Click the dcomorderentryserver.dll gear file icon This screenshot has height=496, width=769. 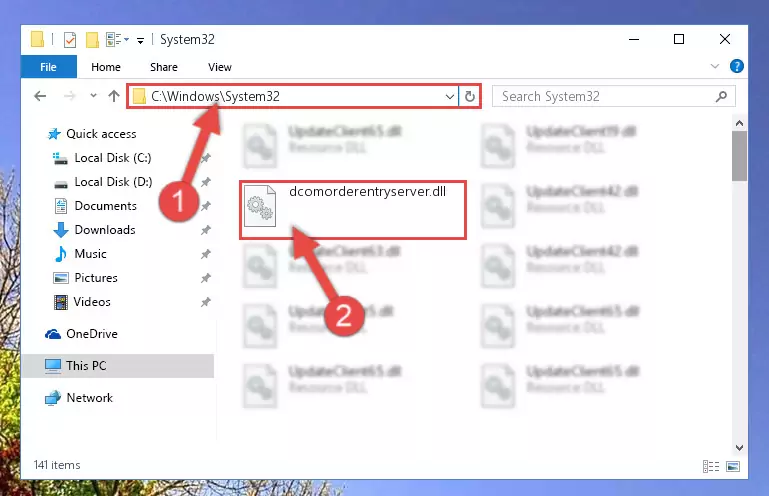point(260,206)
